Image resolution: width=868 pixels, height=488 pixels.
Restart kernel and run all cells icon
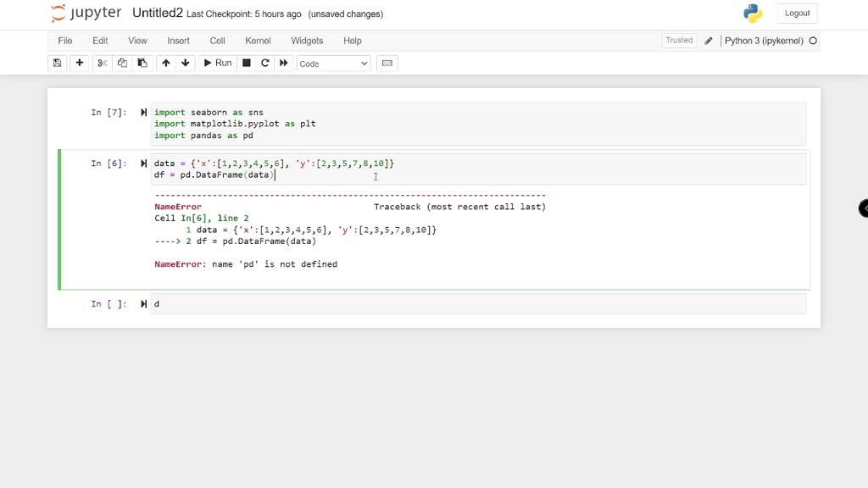283,63
